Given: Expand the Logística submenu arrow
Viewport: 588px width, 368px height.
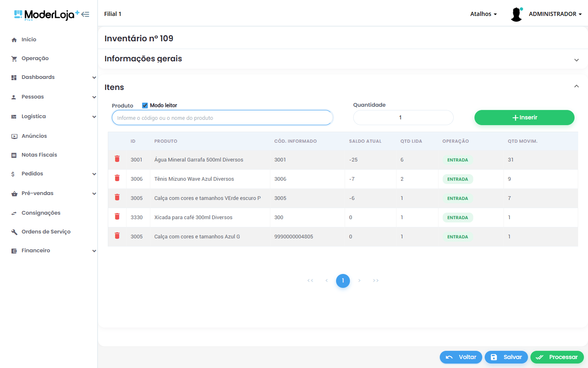Looking at the screenshot, I should 94,117.
